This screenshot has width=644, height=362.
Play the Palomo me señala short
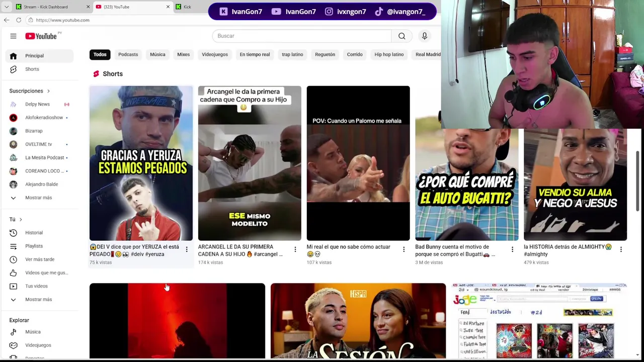coord(358,163)
